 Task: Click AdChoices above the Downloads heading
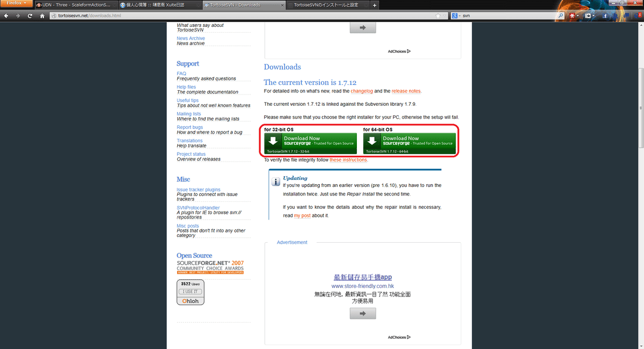(399, 52)
